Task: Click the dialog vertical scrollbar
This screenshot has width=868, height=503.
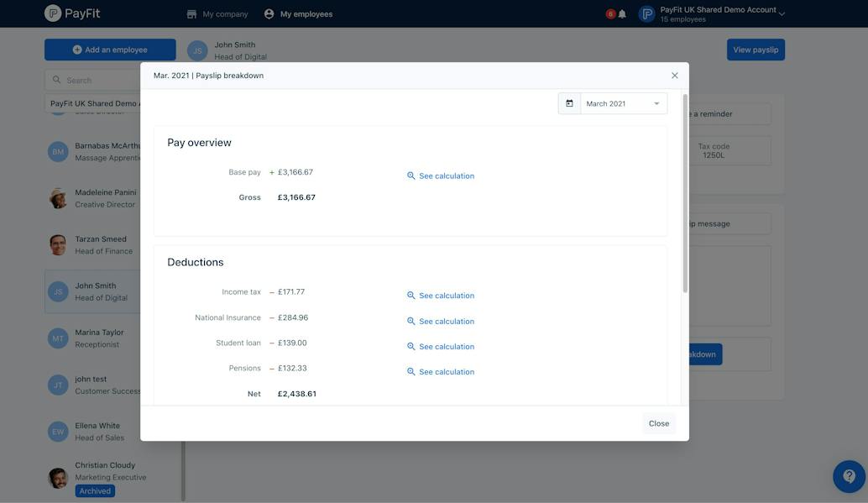Action: (685, 194)
